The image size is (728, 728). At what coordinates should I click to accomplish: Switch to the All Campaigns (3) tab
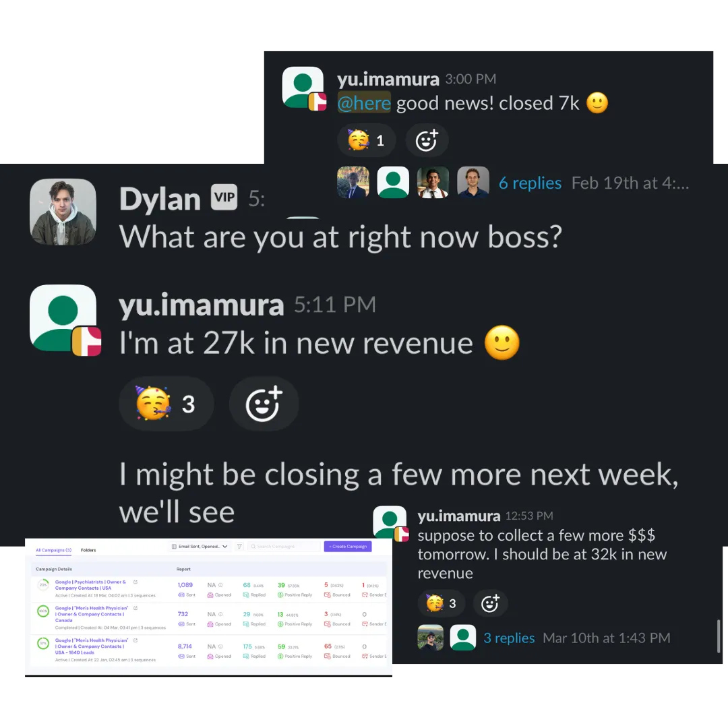54,550
